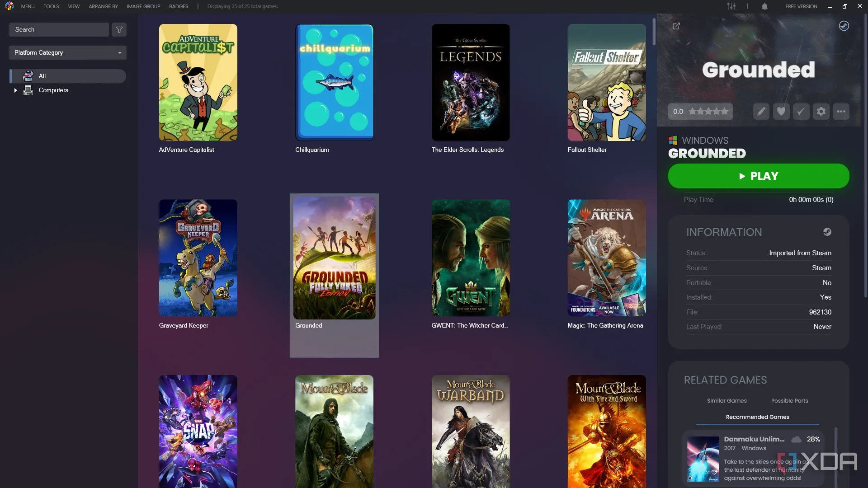
Task: Open the audio/options sliders icon in top bar
Action: [x=731, y=6]
